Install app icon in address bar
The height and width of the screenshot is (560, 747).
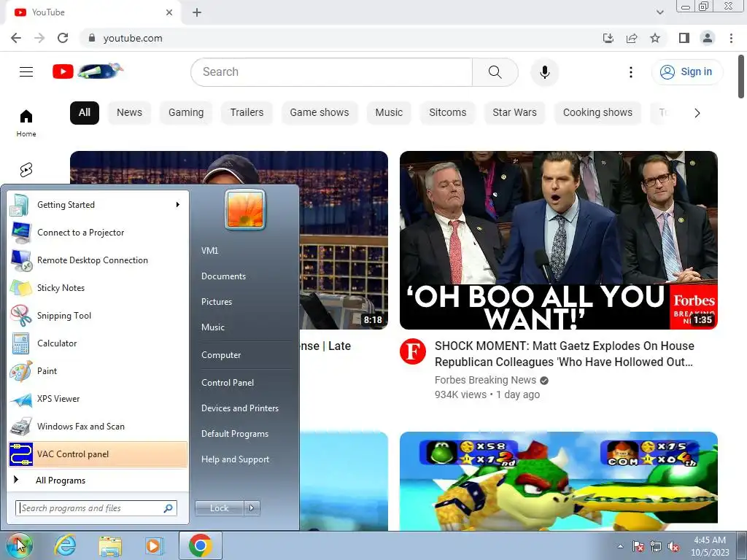pos(608,38)
